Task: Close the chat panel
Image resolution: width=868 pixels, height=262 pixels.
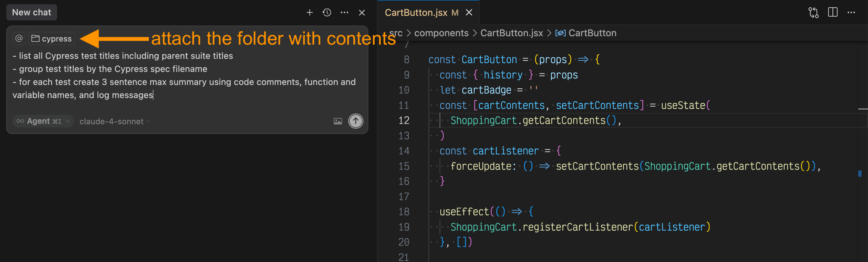Action: point(362,12)
